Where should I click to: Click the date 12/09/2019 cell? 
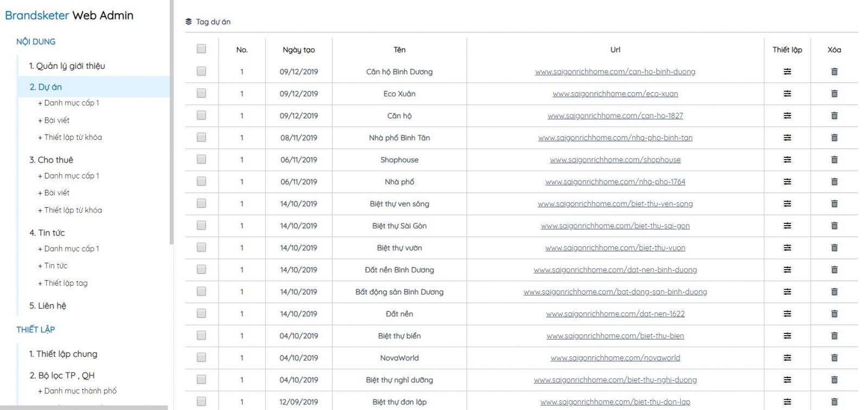click(299, 402)
